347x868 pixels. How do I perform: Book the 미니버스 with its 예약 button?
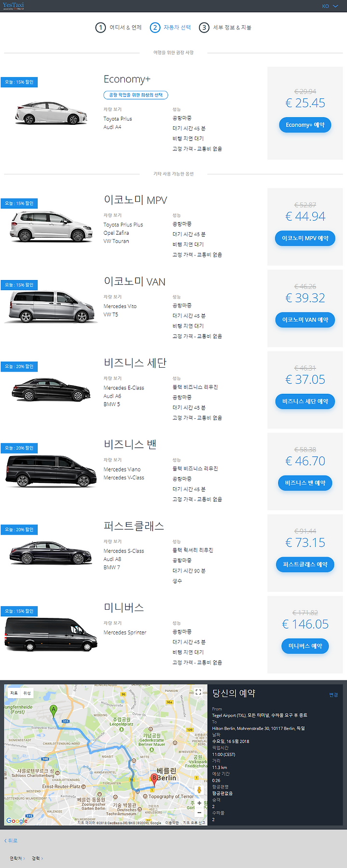point(305,646)
